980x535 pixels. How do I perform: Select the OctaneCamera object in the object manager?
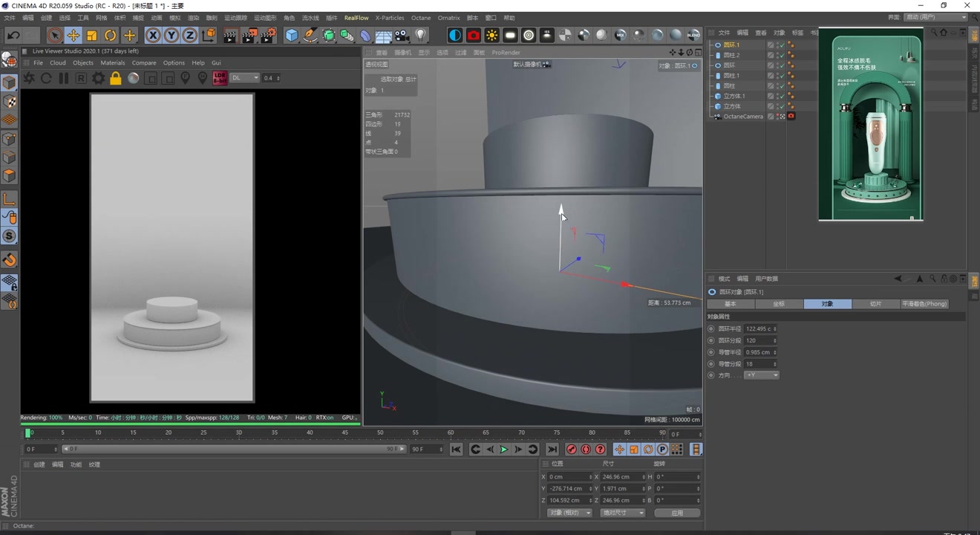click(742, 116)
